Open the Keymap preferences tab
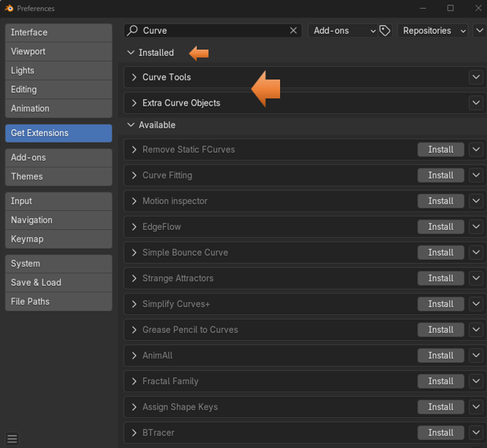 (58, 239)
